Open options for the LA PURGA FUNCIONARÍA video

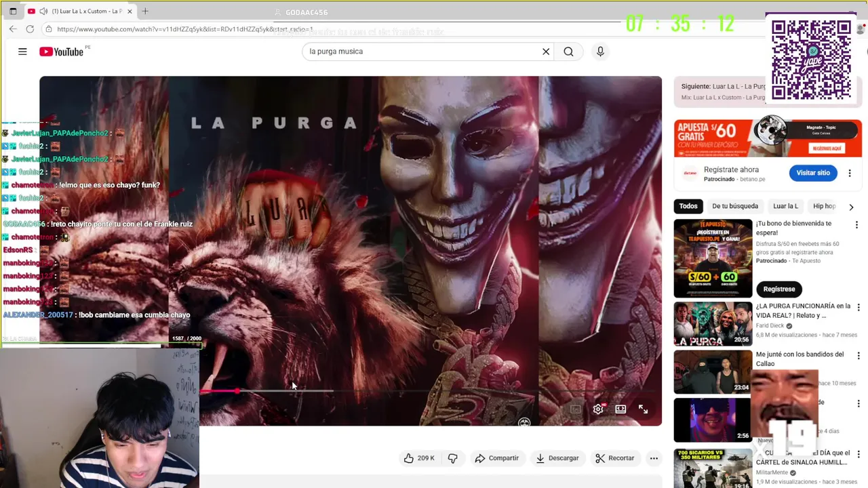pyautogui.click(x=859, y=308)
